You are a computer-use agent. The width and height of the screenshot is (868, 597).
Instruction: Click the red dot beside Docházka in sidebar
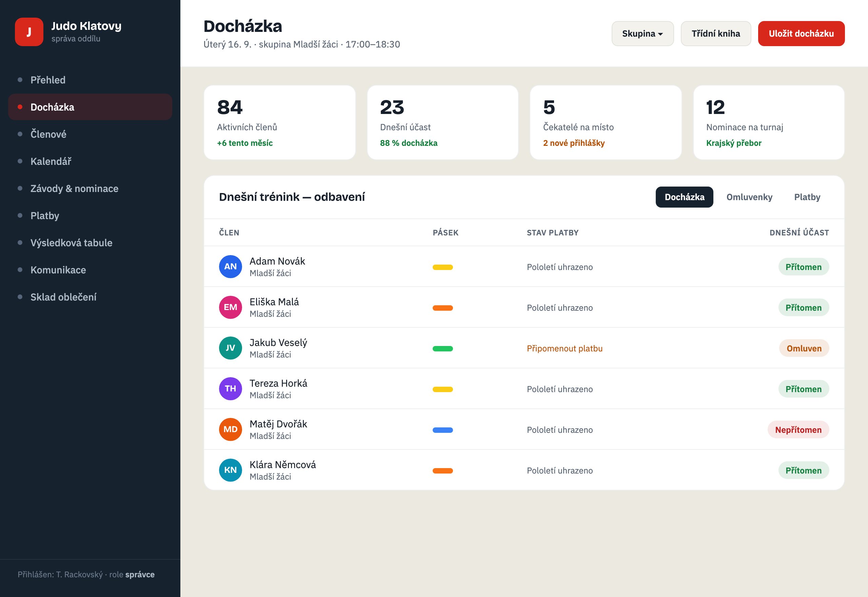20,107
